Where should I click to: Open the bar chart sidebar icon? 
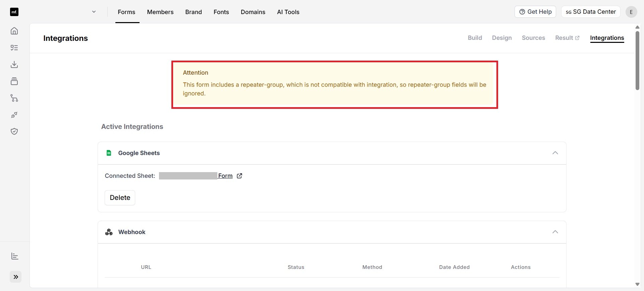(14, 256)
